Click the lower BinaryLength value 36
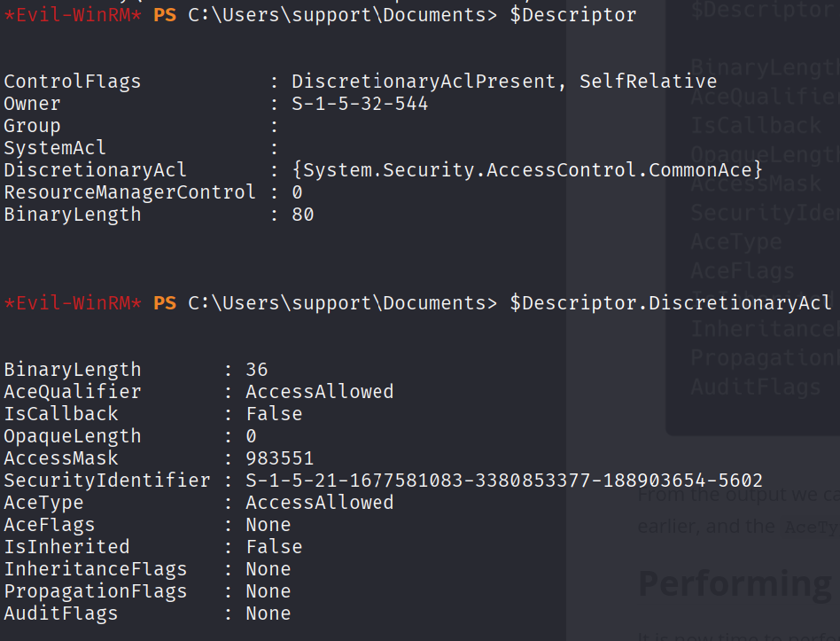Image resolution: width=840 pixels, height=641 pixels. coord(257,370)
